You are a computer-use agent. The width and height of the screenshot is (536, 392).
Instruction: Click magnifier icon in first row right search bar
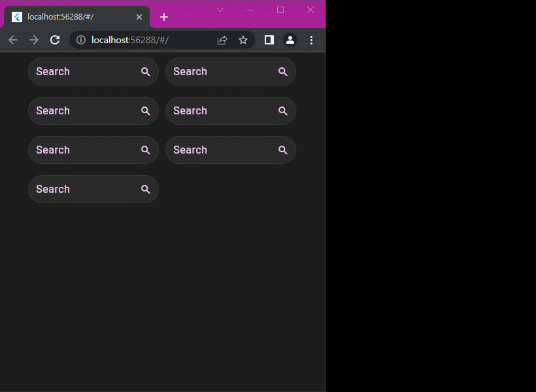coord(282,72)
